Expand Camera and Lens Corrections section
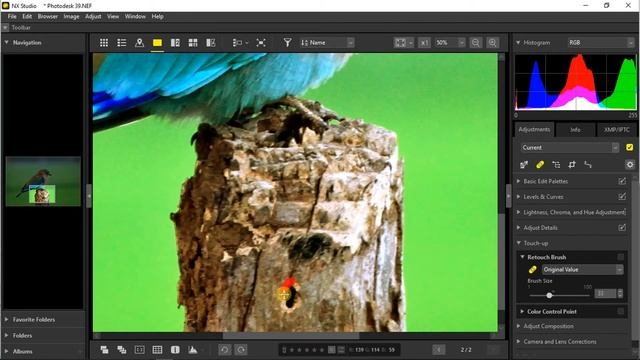The image size is (640, 360). [x=518, y=342]
